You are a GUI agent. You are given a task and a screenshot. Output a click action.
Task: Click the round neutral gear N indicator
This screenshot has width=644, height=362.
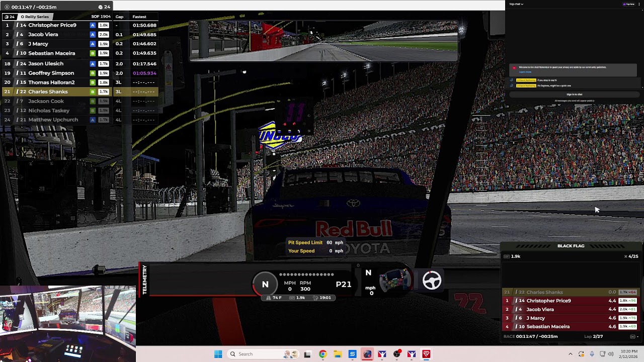pos(265,284)
